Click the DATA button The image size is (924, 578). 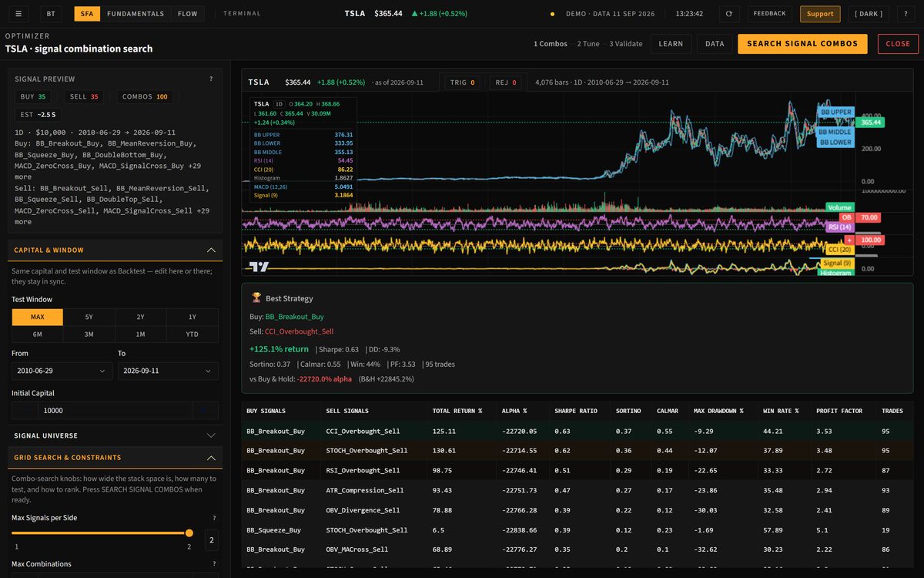click(715, 44)
